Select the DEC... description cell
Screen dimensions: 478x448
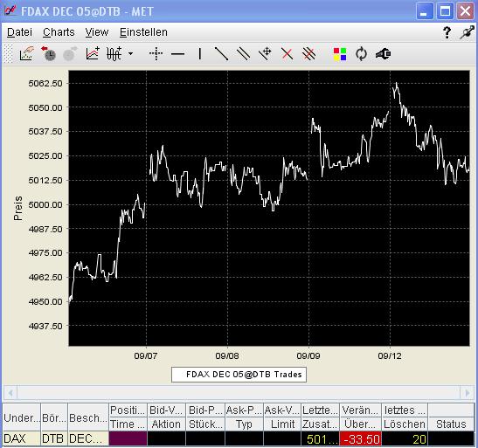[87, 438]
